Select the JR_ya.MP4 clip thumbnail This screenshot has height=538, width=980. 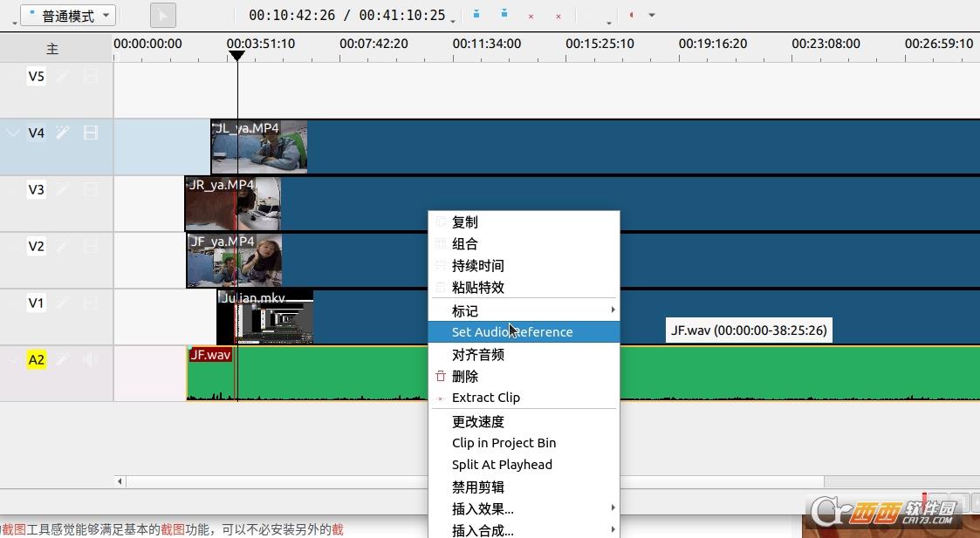tap(233, 204)
